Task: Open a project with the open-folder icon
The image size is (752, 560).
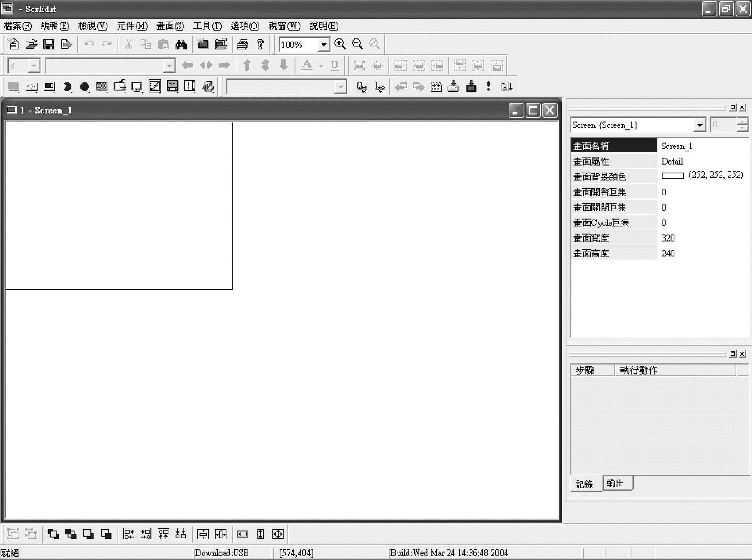Action: [x=31, y=44]
